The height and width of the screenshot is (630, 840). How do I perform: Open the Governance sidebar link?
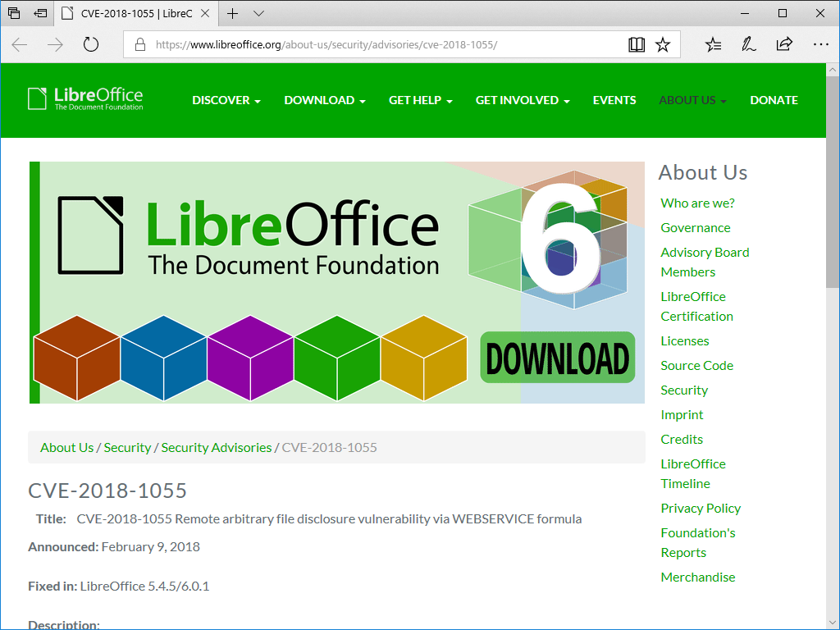696,228
